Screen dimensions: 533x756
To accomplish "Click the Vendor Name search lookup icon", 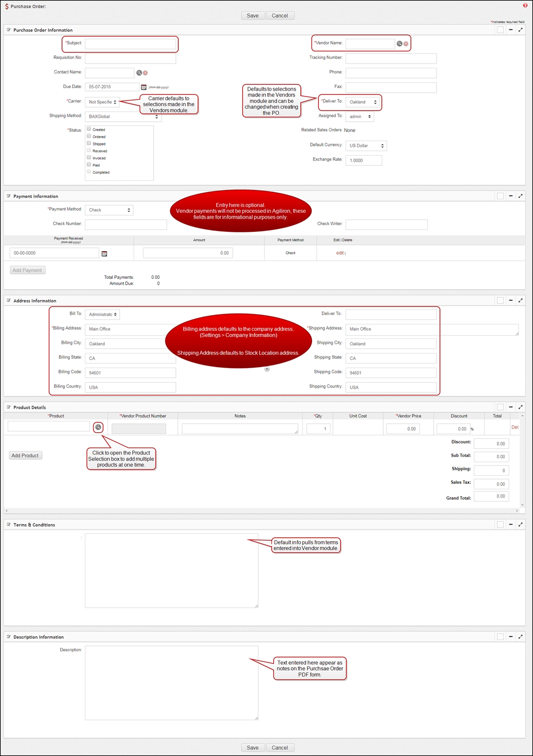I will point(399,44).
